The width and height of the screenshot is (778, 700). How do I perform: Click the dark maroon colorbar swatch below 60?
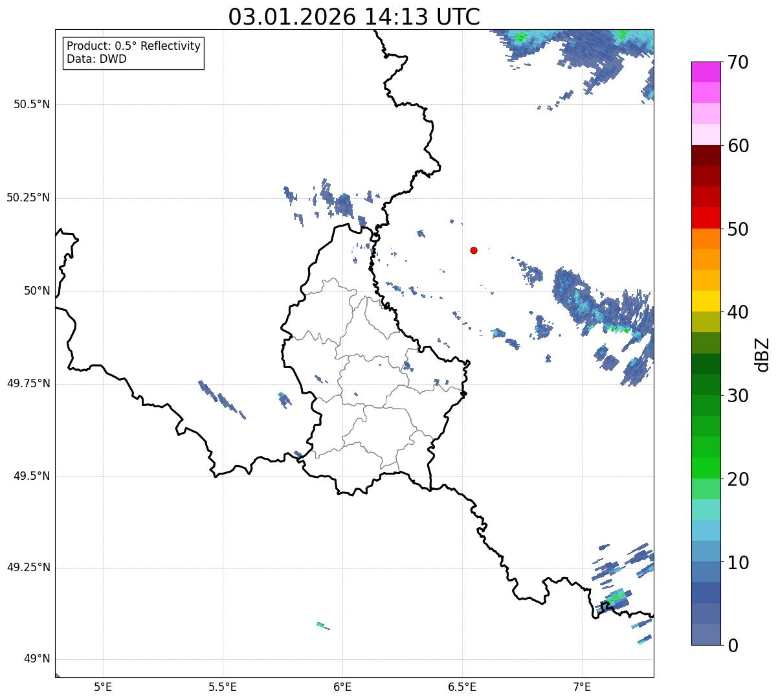pos(706,156)
